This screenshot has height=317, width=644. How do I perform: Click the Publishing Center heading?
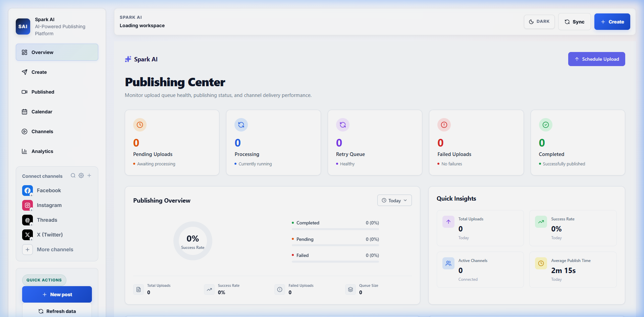pyautogui.click(x=175, y=82)
